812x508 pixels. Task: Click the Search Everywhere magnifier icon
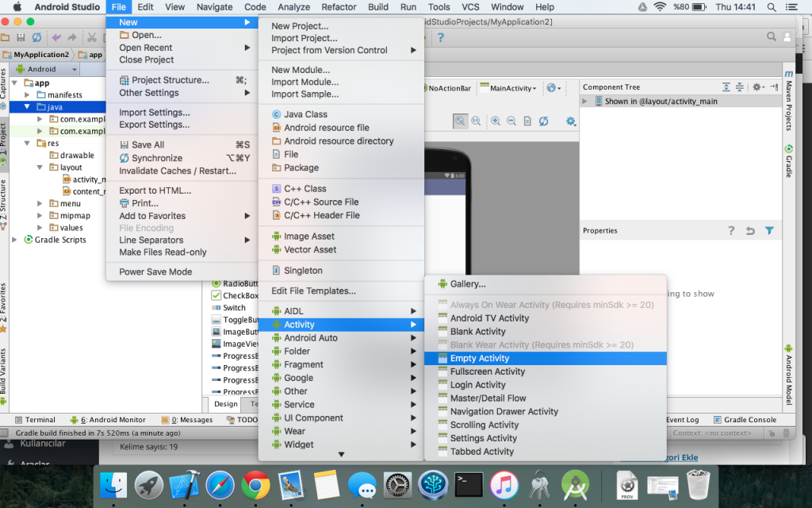click(771, 37)
